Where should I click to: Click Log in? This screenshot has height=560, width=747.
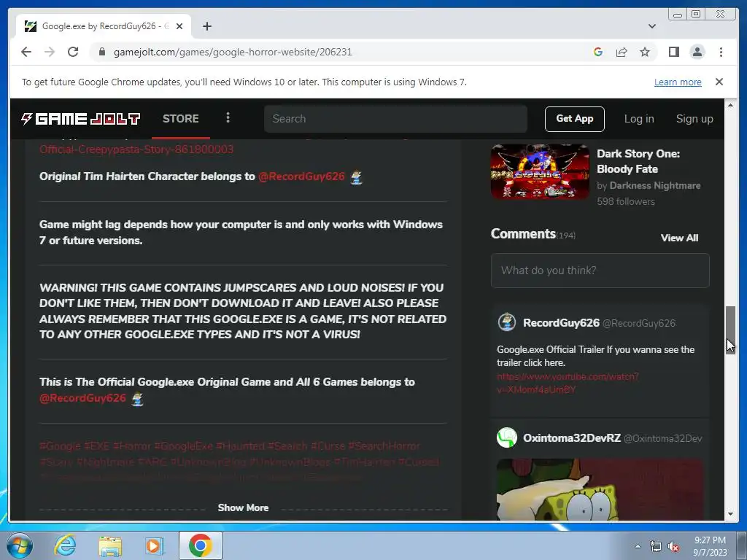(639, 119)
